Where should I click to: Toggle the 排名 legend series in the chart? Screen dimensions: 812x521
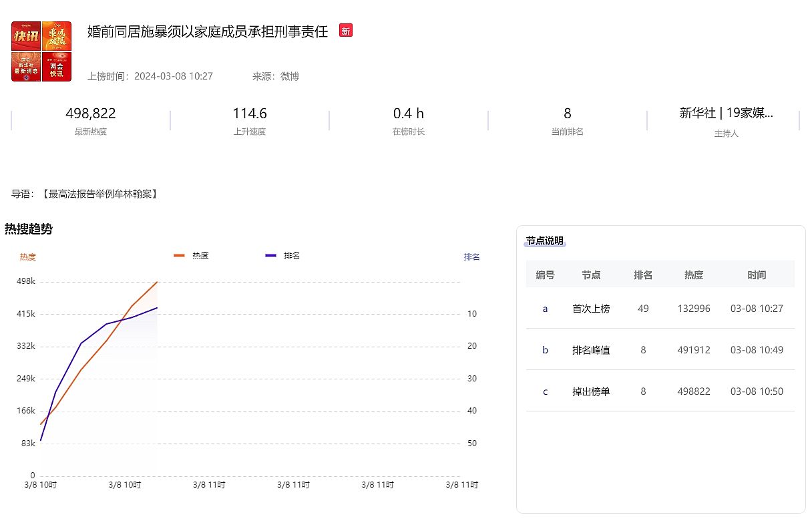[x=283, y=255]
